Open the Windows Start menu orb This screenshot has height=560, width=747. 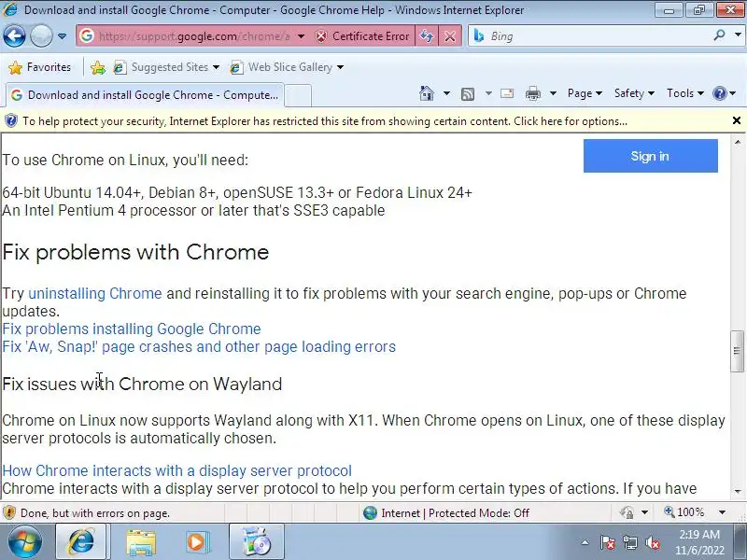24,542
